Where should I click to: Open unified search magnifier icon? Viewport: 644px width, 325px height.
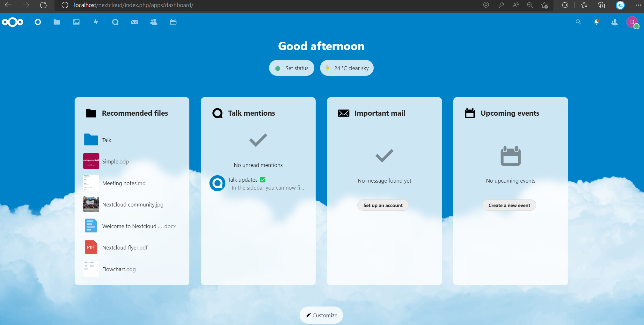click(x=578, y=22)
